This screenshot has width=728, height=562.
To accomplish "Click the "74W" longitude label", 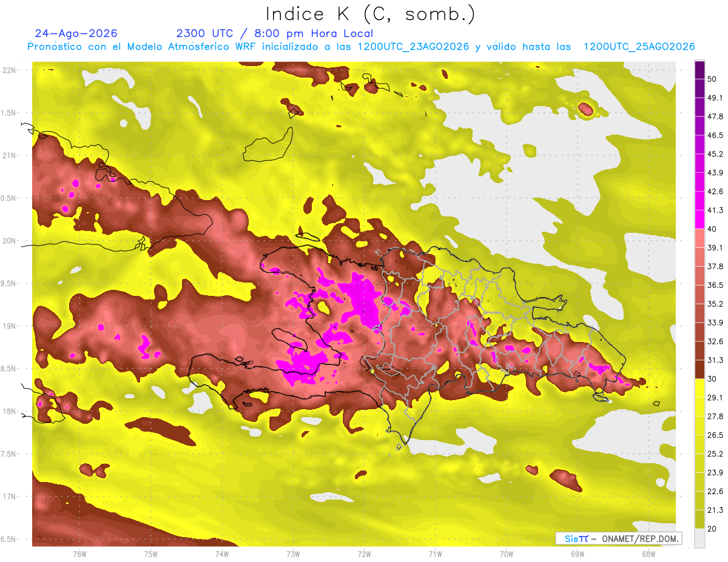I will (x=222, y=554).
